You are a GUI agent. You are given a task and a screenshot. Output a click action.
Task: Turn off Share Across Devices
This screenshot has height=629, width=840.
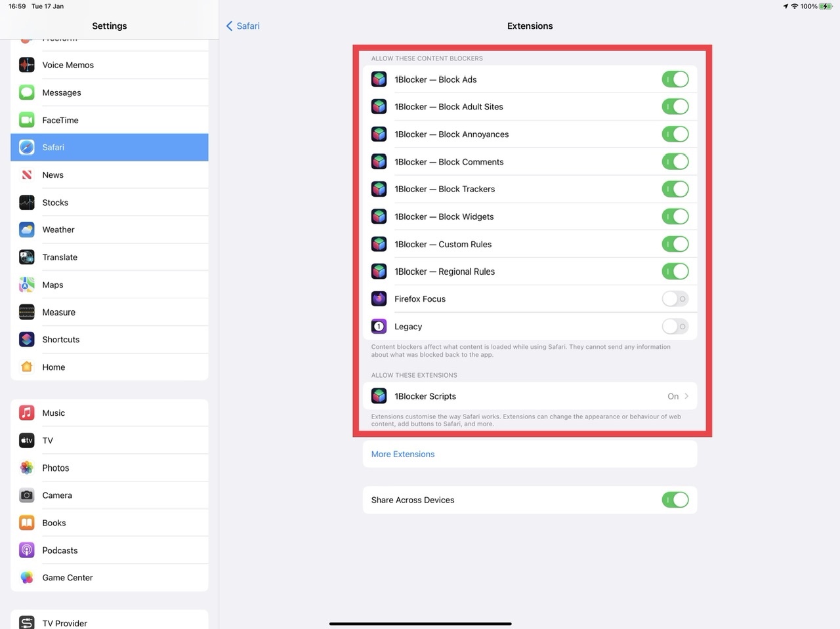(675, 500)
